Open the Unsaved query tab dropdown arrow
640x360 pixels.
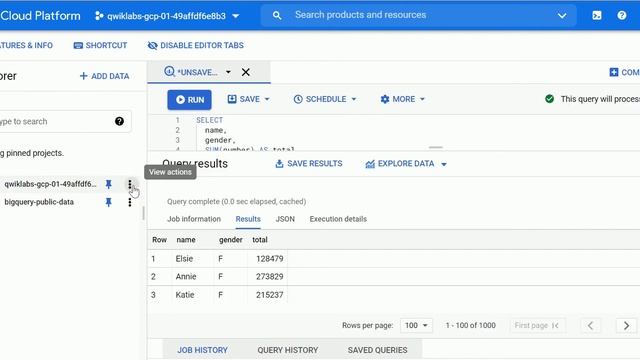coord(228,72)
